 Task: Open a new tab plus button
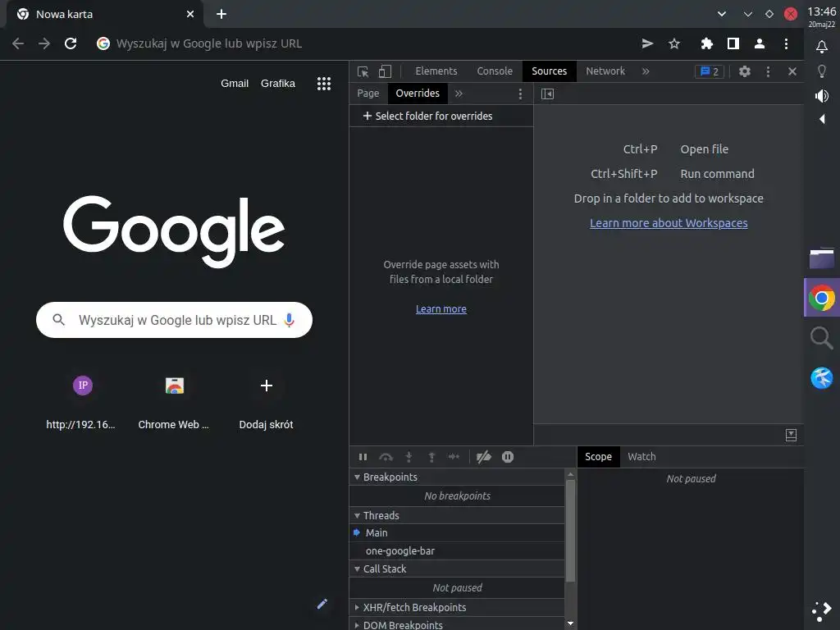(221, 14)
